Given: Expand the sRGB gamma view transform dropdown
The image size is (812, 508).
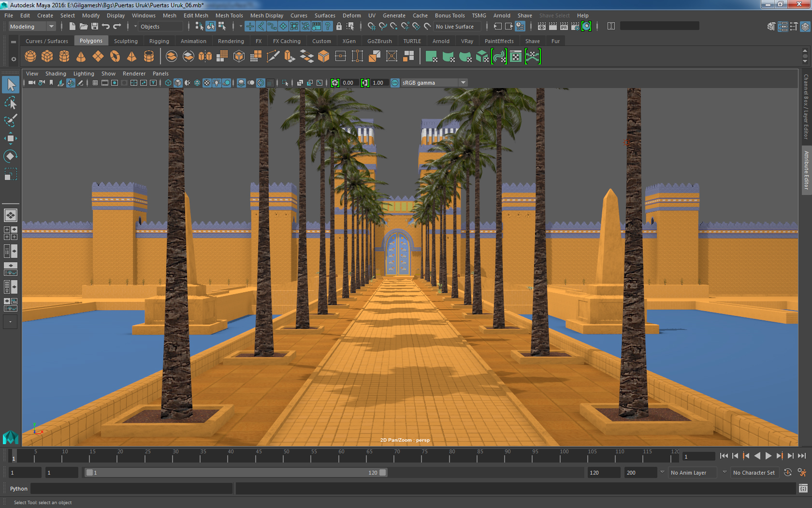Looking at the screenshot, I should (463, 83).
